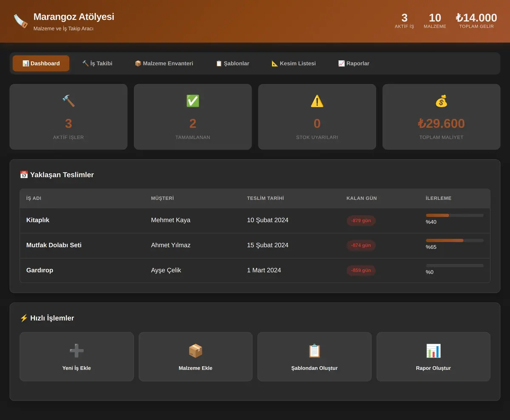The width and height of the screenshot is (510, 420).
Task: Click the package box icon for Malzeme Ekle
Action: 195,351
